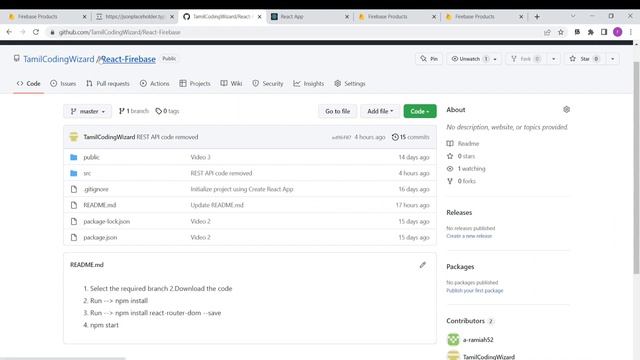This screenshot has height=360, width=640.
Task: Open the browser extensions puzzle icon
Action: (x=591, y=32)
